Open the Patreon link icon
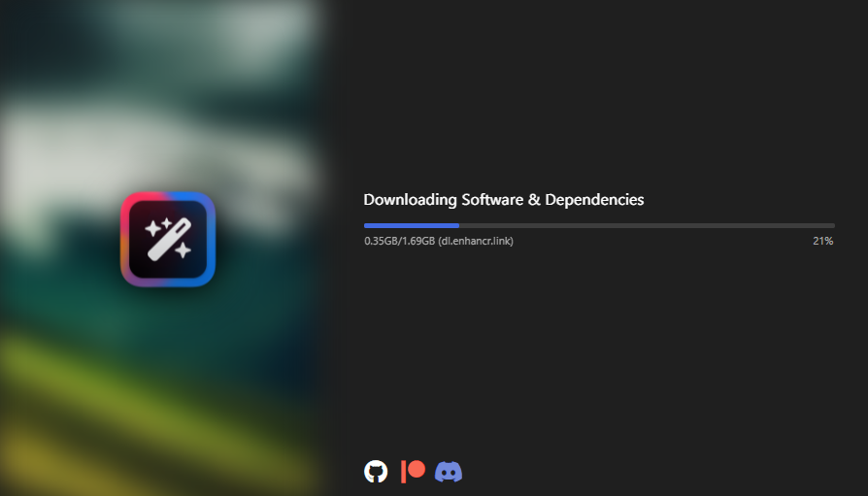Screen dimensions: 868x496 pyautogui.click(x=413, y=472)
